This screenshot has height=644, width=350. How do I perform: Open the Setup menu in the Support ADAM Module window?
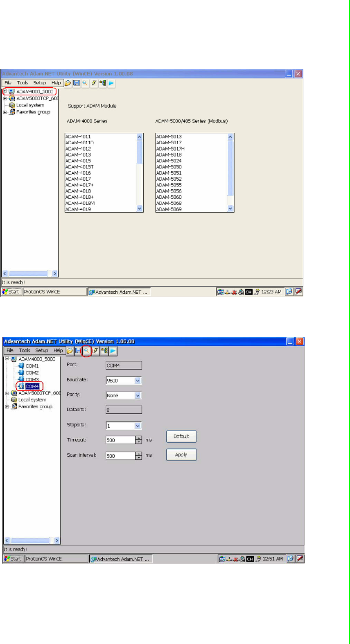point(40,83)
